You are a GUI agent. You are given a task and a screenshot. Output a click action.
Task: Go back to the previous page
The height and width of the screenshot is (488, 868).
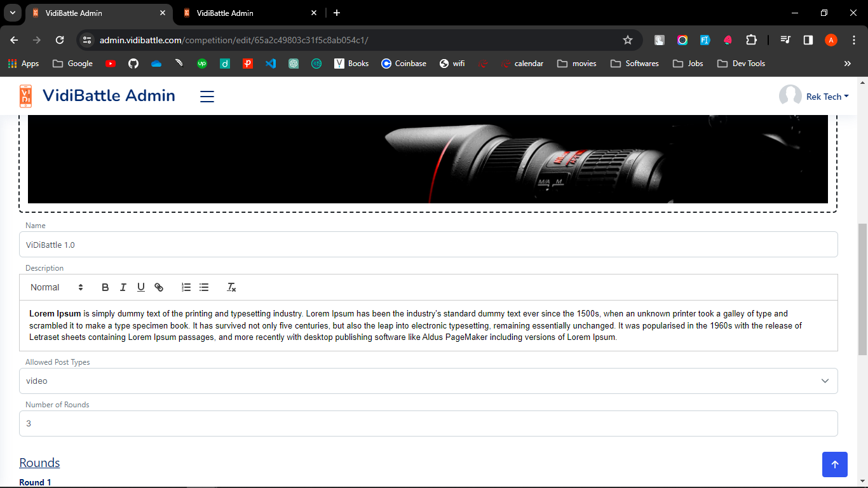(x=14, y=40)
